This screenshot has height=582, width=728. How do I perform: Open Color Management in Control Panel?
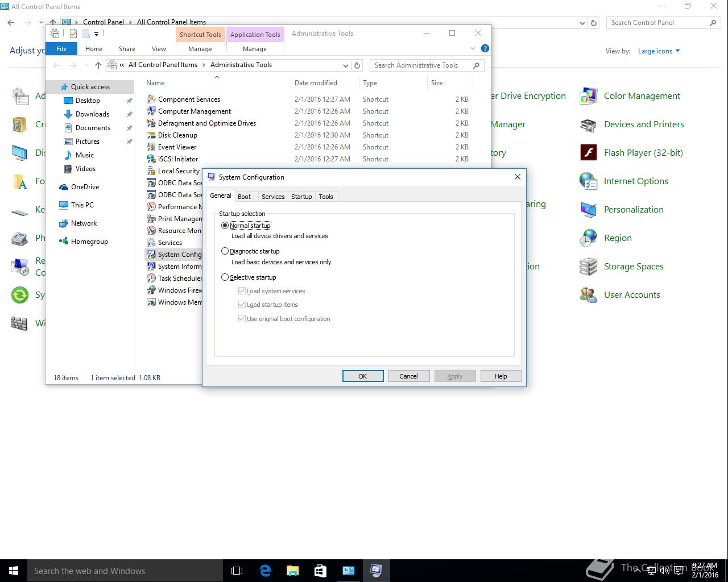pyautogui.click(x=588, y=96)
